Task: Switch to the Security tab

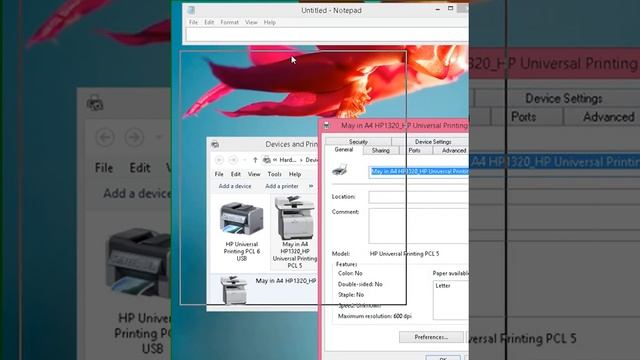Action: [x=358, y=142]
